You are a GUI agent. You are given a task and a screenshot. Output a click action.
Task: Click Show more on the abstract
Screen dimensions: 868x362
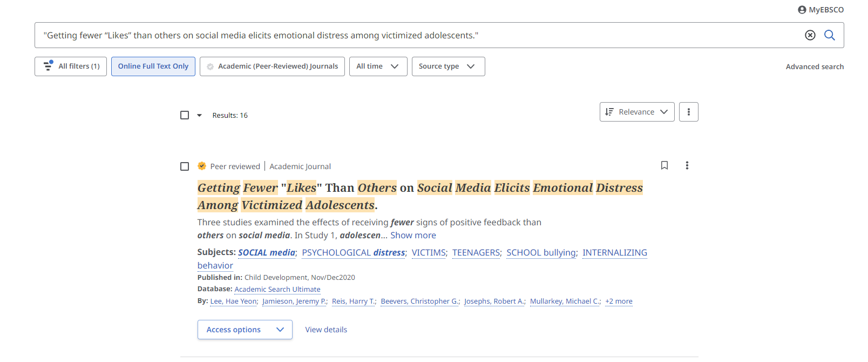click(x=413, y=235)
